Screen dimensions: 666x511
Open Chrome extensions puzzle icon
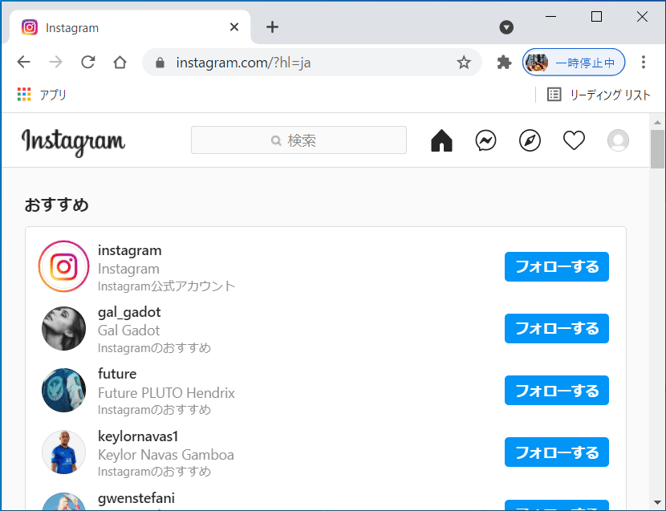click(504, 62)
